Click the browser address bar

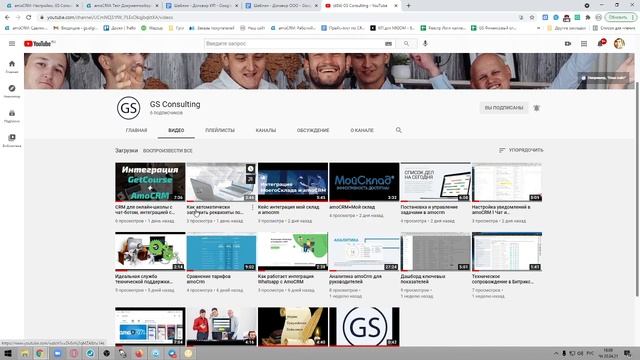pos(278,17)
